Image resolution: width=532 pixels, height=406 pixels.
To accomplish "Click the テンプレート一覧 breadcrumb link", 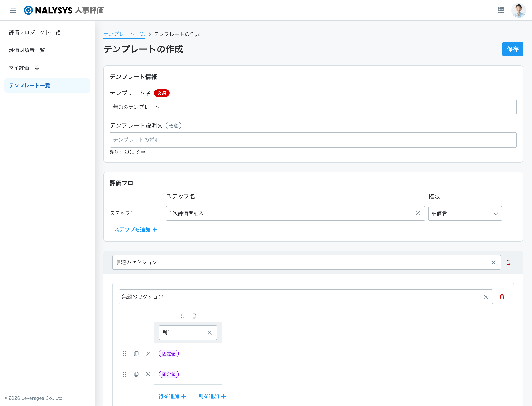I will (124, 34).
